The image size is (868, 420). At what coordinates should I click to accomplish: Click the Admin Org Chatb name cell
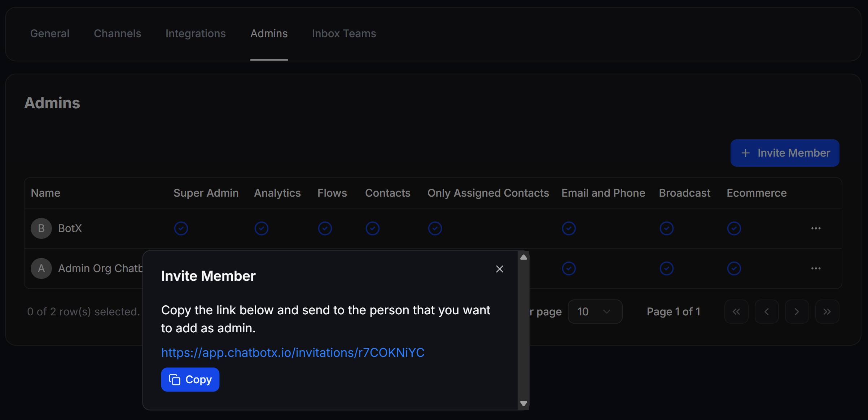click(x=101, y=268)
